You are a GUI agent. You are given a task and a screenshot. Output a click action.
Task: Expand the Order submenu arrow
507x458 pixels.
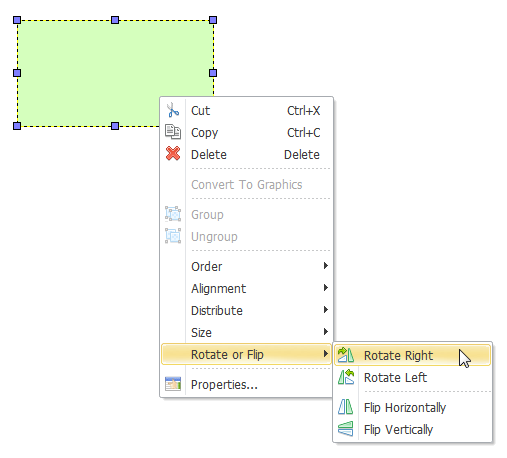point(326,266)
